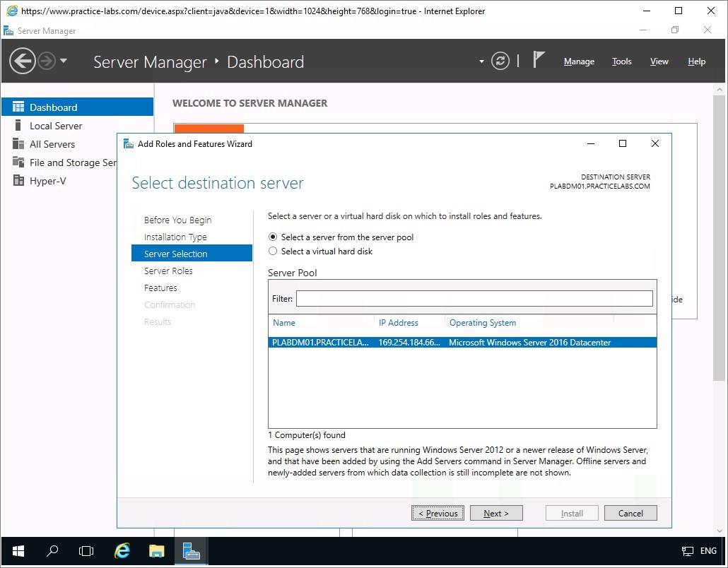
Task: Click the Server Manager back arrow
Action: (23, 61)
